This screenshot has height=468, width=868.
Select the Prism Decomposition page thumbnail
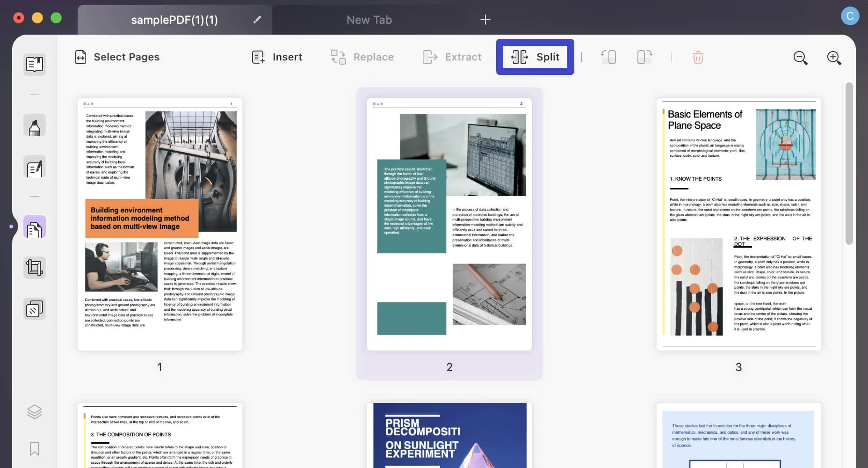(x=449, y=436)
